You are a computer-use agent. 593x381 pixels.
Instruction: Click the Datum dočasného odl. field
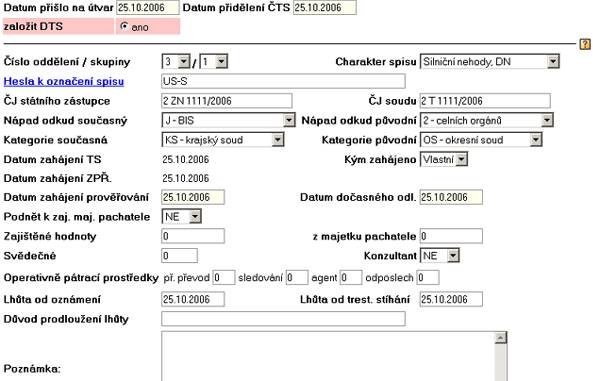[452, 197]
